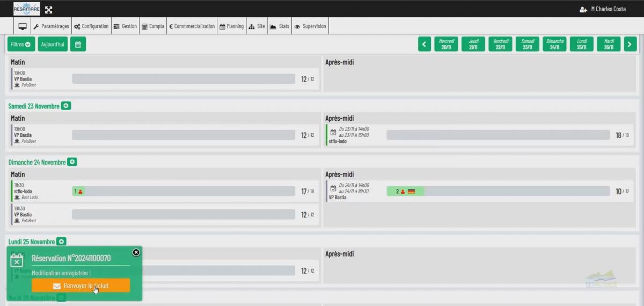Select Jeudi 21/11 date button
This screenshot has width=644, height=306.
473,44
